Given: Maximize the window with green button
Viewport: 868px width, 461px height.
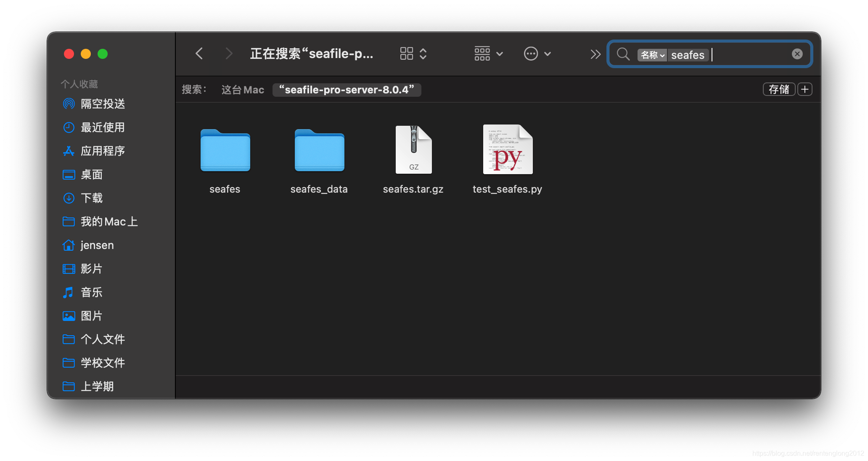Looking at the screenshot, I should [x=103, y=54].
